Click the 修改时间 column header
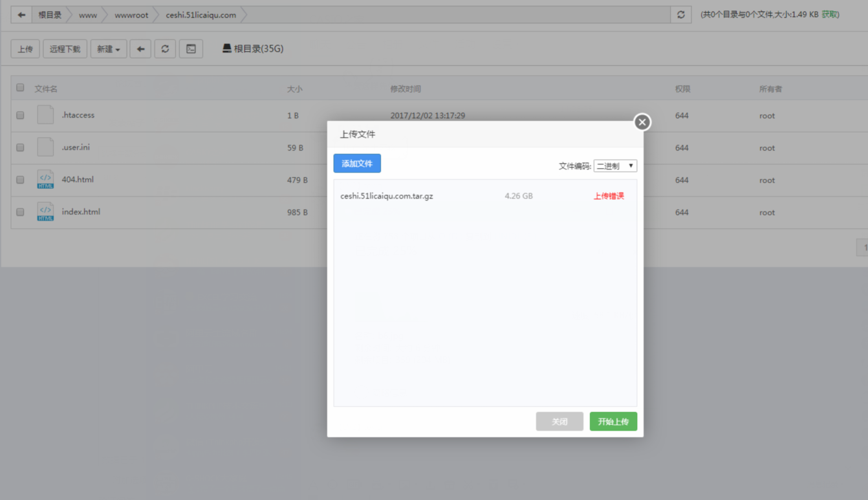Screen dimensions: 868x500 point(406,89)
